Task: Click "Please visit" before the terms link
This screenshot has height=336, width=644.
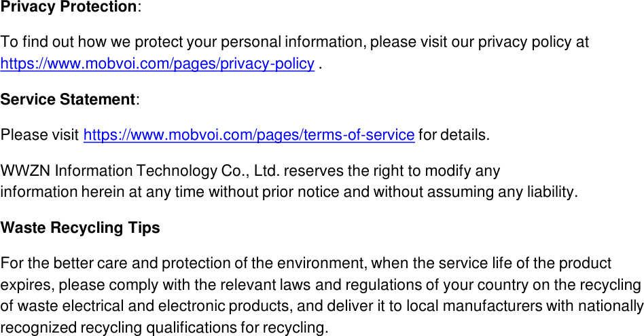Action: pyautogui.click(x=39, y=135)
